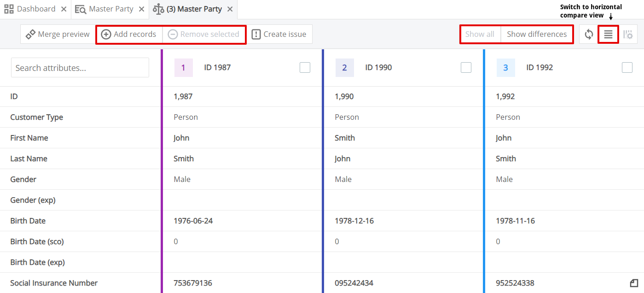Switch to horizontal compare view icon
The width and height of the screenshot is (644, 293).
click(x=608, y=34)
